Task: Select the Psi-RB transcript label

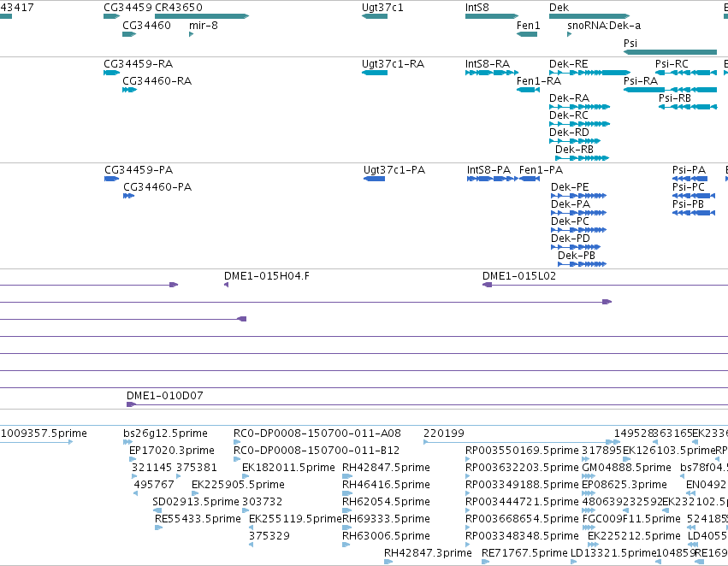Action: pyautogui.click(x=675, y=97)
